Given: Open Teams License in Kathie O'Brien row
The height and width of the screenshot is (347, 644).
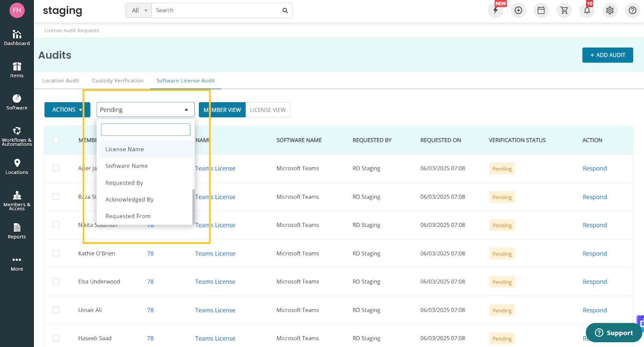Looking at the screenshot, I should [215, 253].
